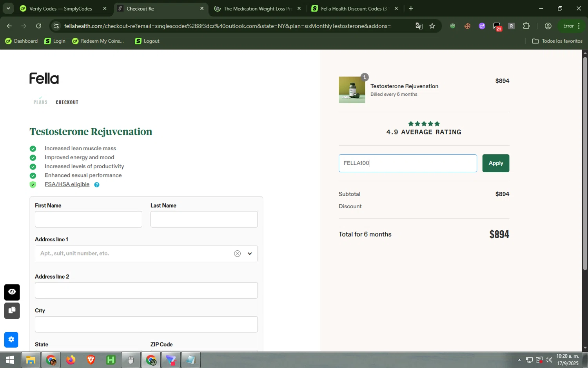Close the Verify Codes tab
Viewport: 588px width, 368px height.
coord(104,9)
